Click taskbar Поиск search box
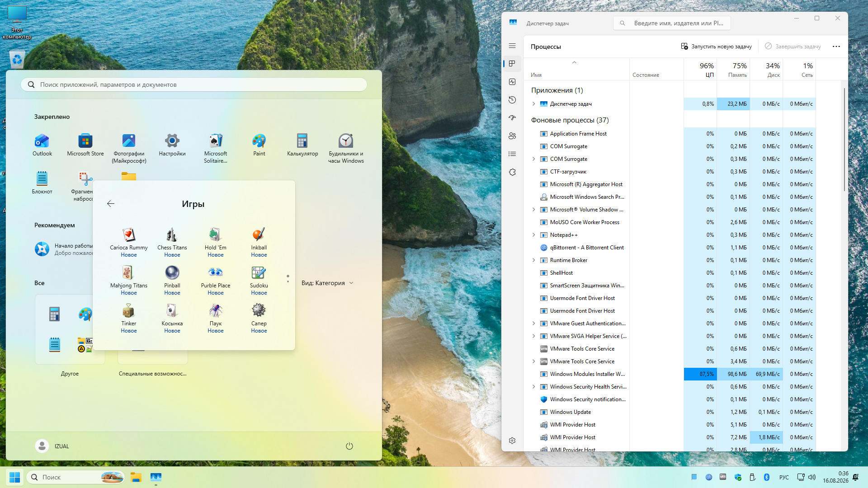Viewport: 868px width, 488px height. coord(76,477)
